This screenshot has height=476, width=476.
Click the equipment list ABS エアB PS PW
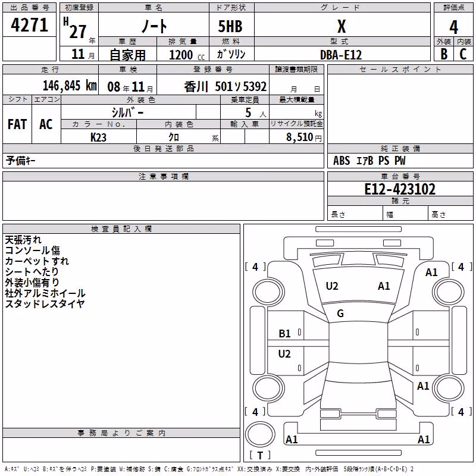[x=369, y=161]
